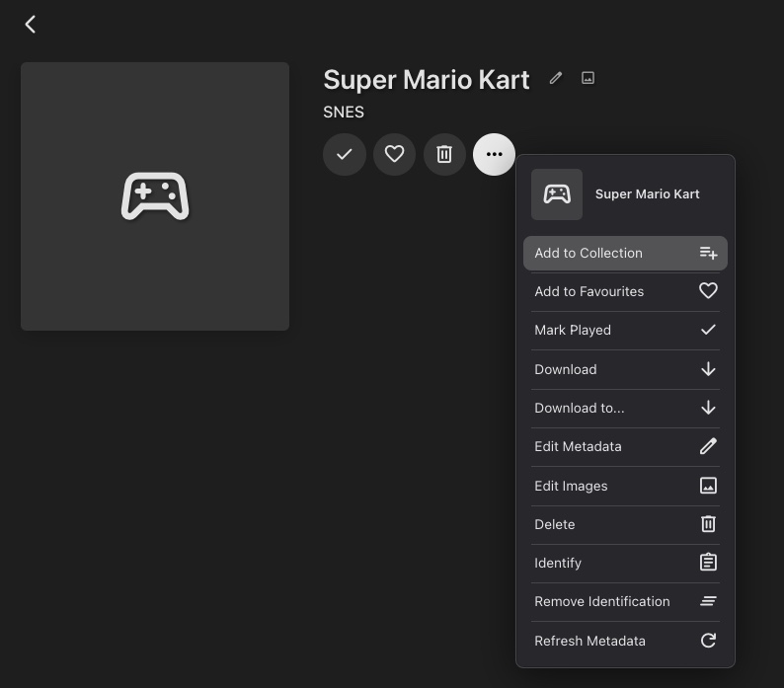Open the Download to... menu entry
784x688 pixels.
coord(625,408)
